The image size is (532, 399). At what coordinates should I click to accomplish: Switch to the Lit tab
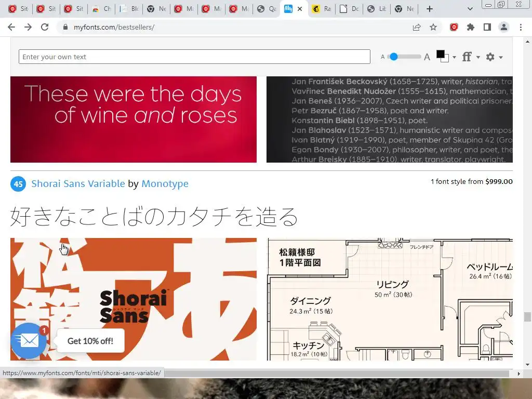pyautogui.click(x=377, y=9)
